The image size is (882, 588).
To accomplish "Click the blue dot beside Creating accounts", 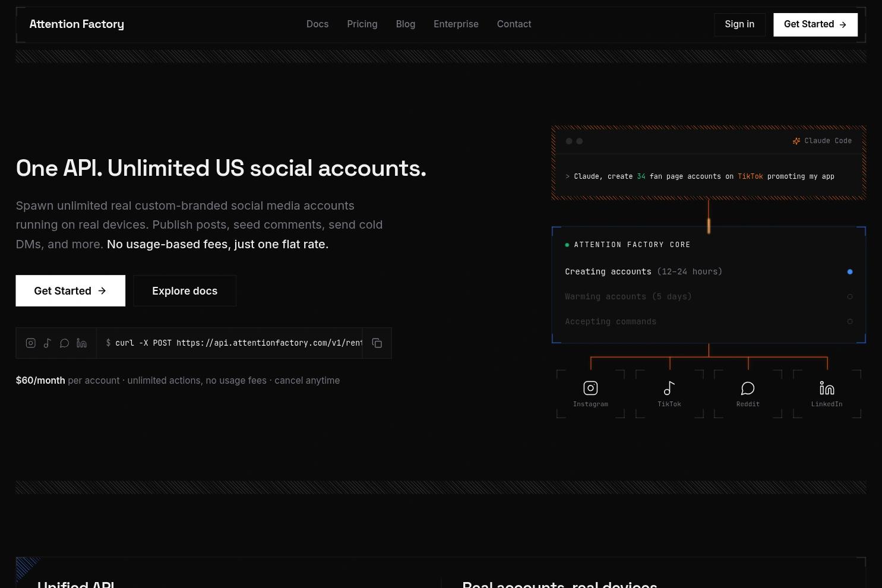I will pos(850,272).
